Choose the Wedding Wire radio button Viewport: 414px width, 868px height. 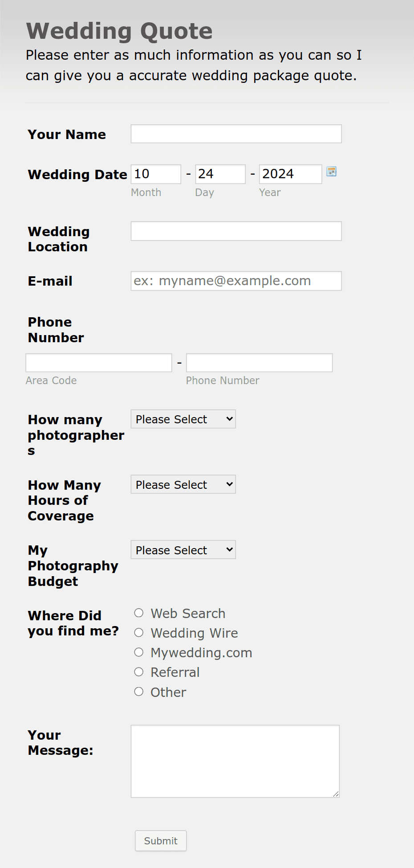(139, 633)
